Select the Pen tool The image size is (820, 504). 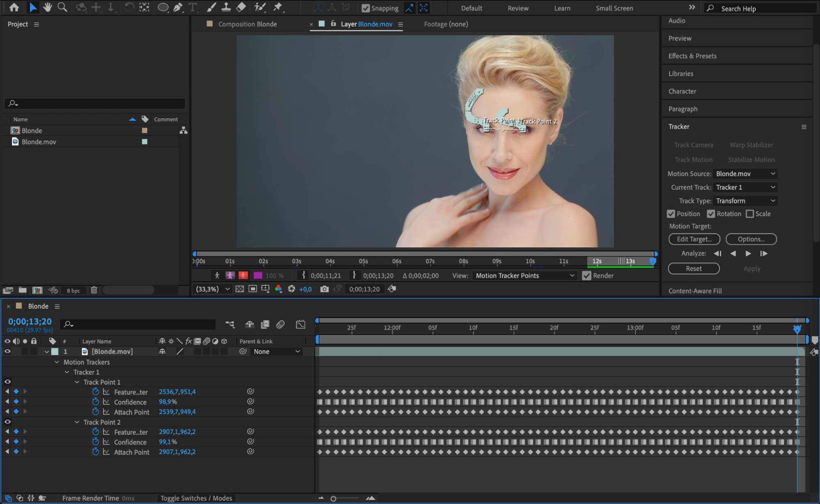point(178,7)
